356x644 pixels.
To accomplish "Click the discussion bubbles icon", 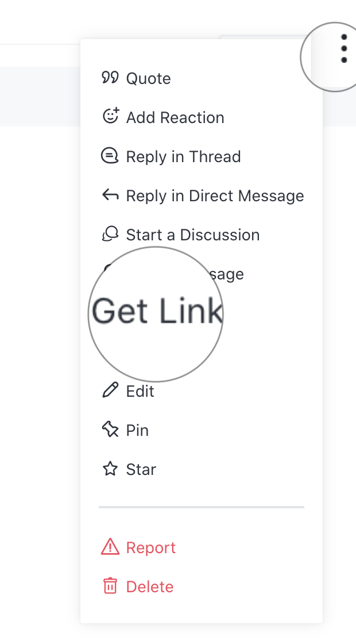I will point(110,235).
